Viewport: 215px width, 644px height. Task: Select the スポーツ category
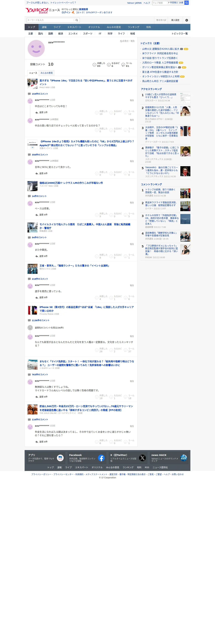(x=88, y=34)
